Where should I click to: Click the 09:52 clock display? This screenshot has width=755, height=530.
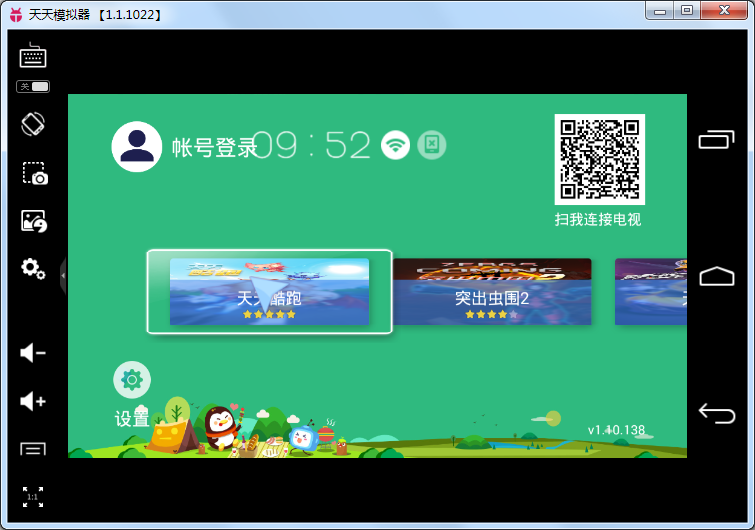point(312,145)
